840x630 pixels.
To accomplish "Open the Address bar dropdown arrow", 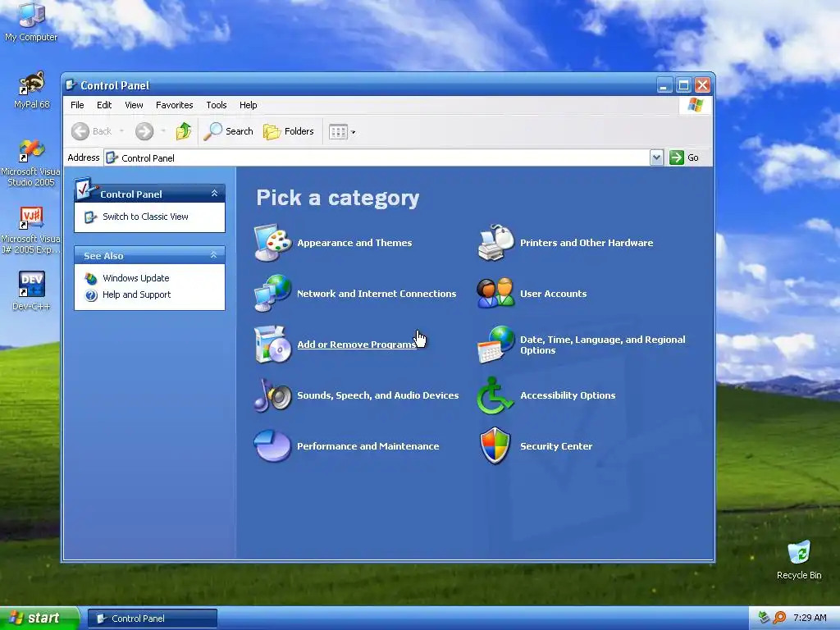I will click(x=657, y=157).
